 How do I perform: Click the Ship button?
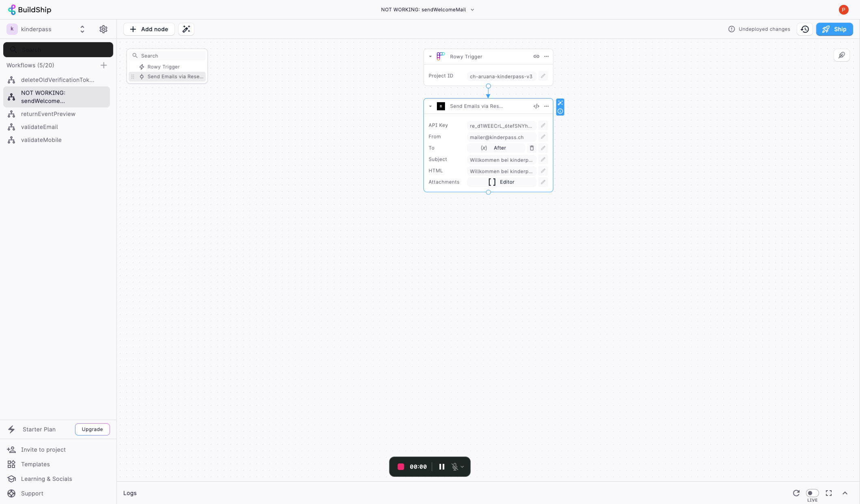tap(834, 29)
